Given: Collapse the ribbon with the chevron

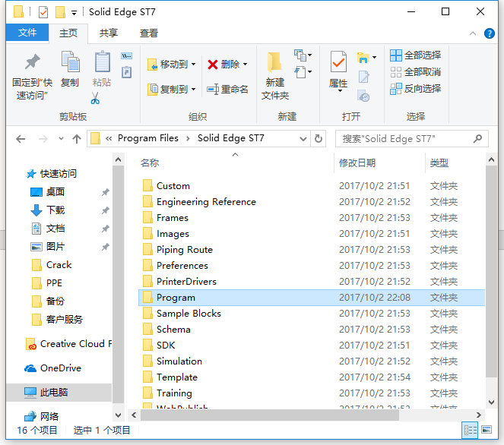Looking at the screenshot, I should (x=473, y=33).
